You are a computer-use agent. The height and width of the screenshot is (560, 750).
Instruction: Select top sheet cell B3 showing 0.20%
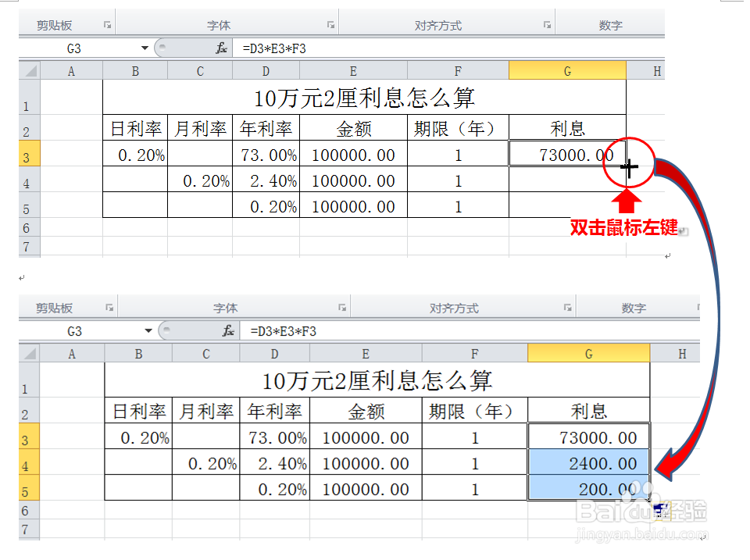pos(135,153)
